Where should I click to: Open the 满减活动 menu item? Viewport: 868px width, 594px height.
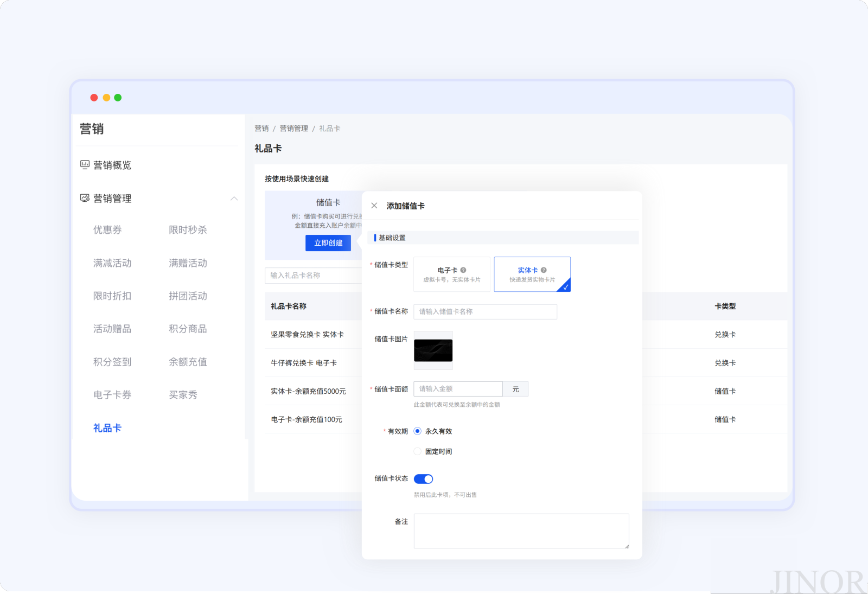[112, 263]
